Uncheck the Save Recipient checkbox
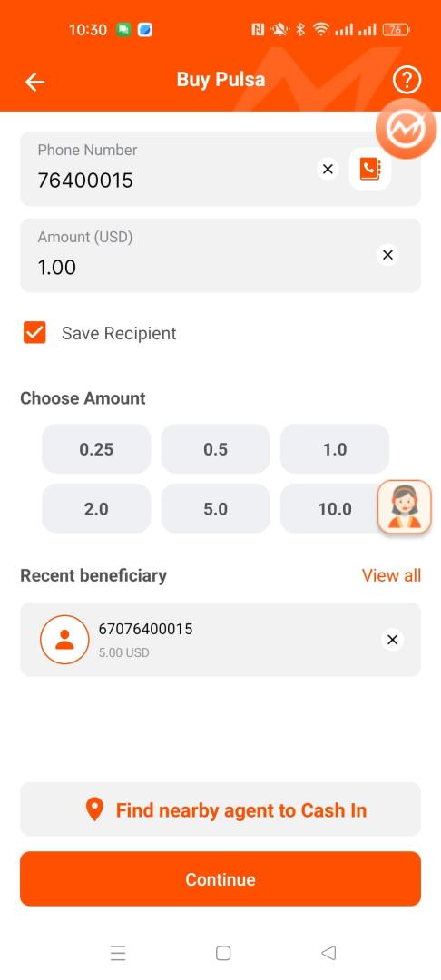Viewport: 441px width, 980px height. click(34, 333)
